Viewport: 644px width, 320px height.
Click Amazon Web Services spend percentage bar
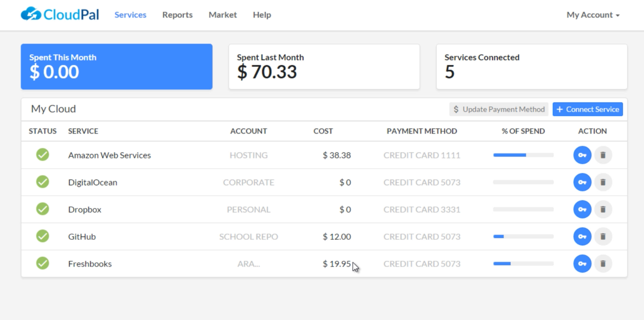point(523,155)
